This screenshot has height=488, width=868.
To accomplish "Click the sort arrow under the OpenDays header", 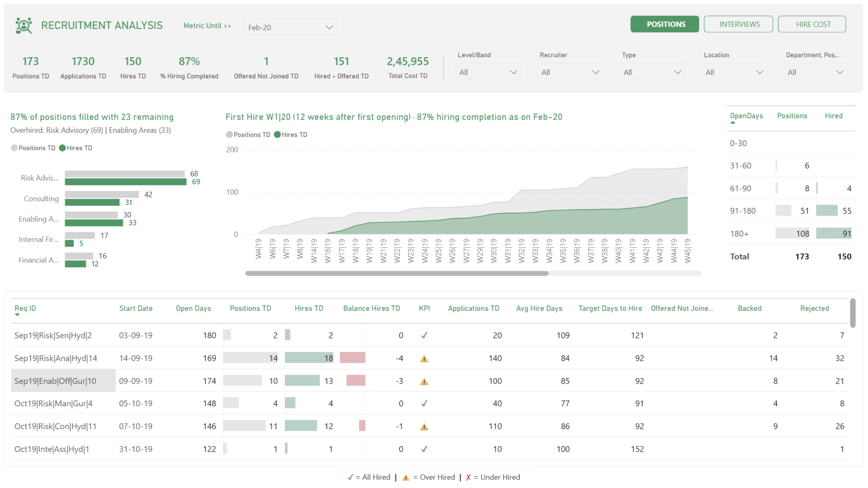I will tap(733, 123).
